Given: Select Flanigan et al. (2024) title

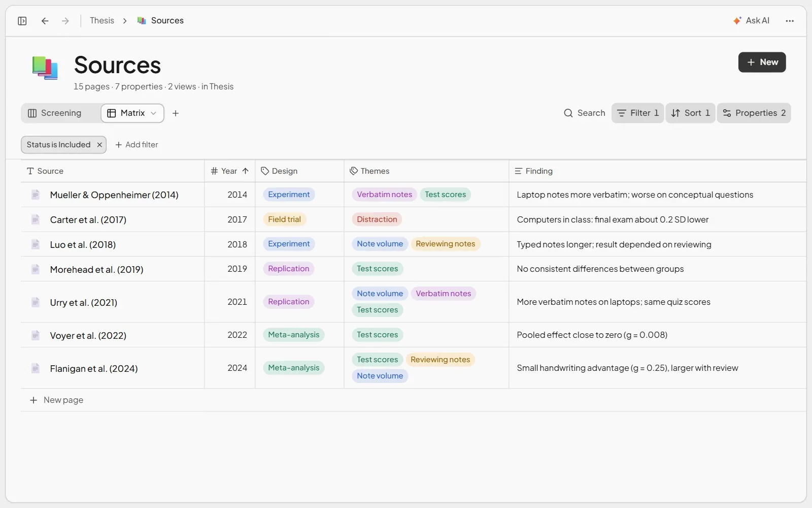Looking at the screenshot, I should tap(94, 369).
